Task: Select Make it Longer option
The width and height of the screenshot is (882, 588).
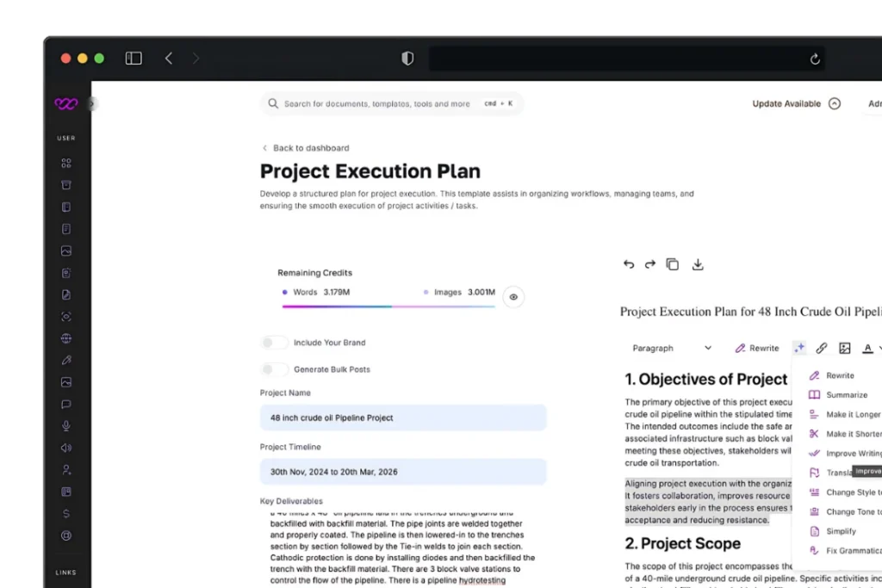Action: 845,414
